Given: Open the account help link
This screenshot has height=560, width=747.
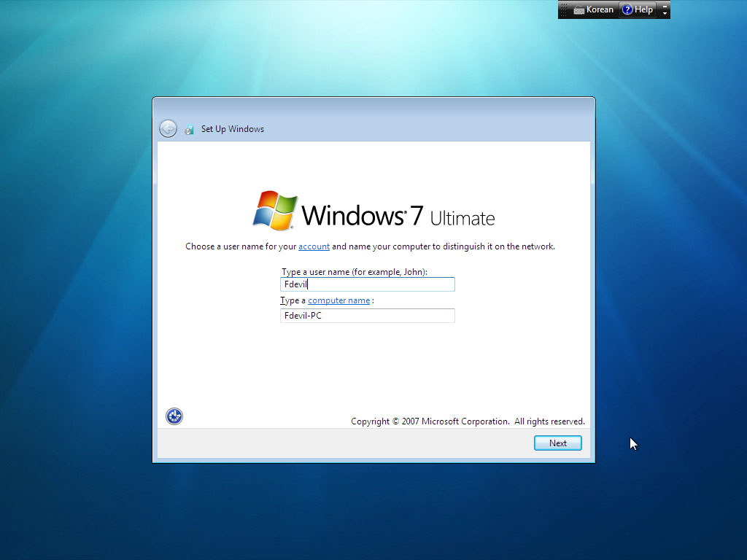Looking at the screenshot, I should coord(314,246).
